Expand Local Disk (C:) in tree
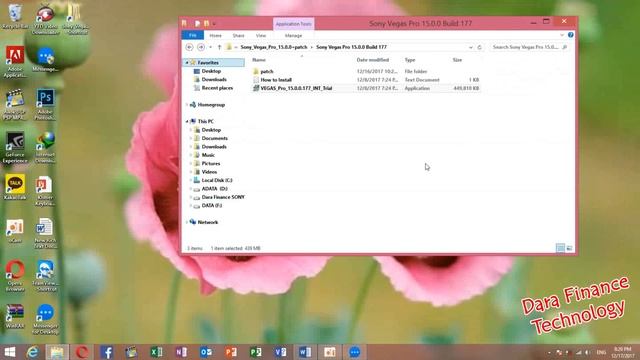 191,180
